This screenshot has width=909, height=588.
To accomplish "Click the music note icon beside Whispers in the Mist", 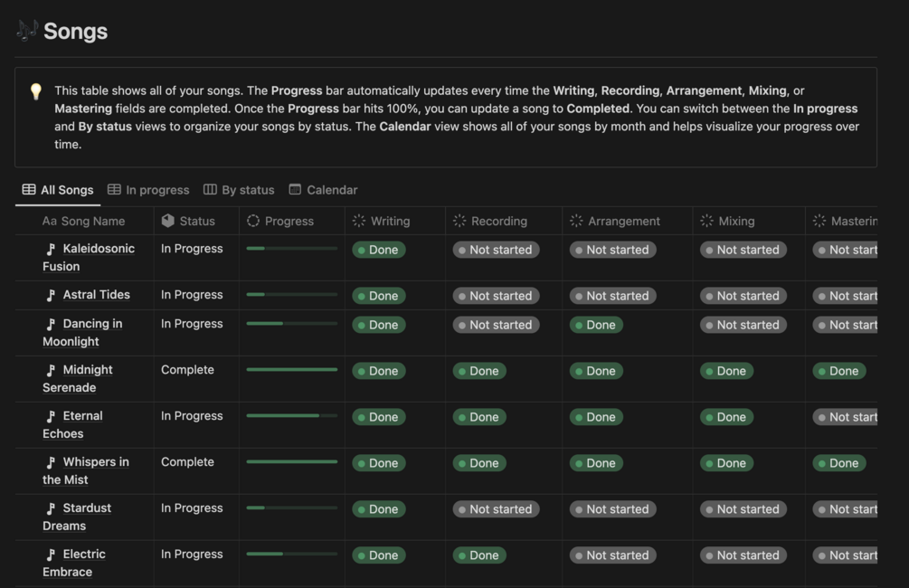I will point(51,462).
